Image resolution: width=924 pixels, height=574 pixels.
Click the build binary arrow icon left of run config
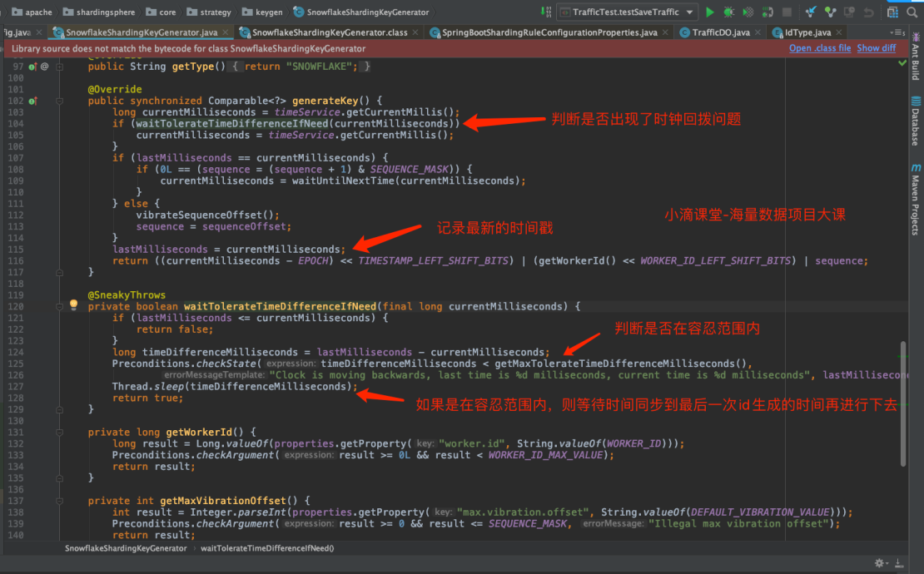point(546,12)
